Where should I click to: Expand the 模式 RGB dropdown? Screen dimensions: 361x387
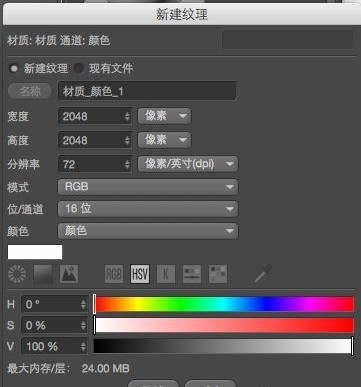(148, 187)
